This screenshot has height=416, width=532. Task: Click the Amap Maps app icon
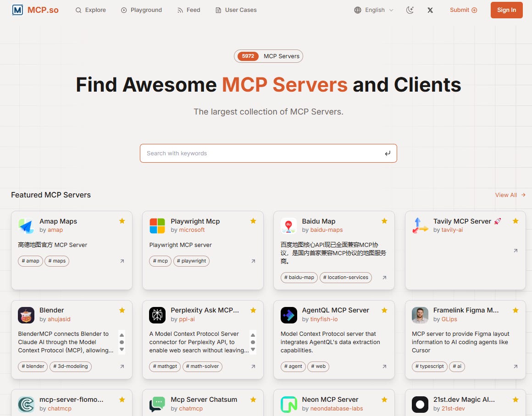click(x=26, y=226)
